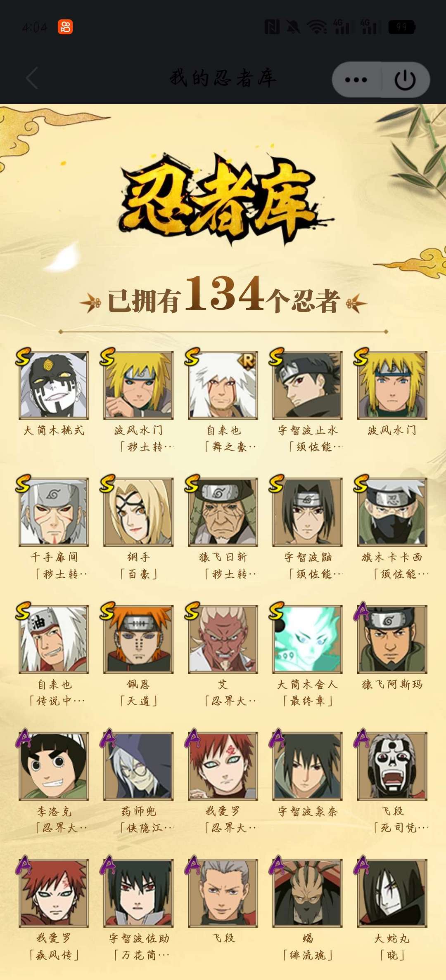Tap the power close icon
The width and height of the screenshot is (446, 980).
pyautogui.click(x=405, y=80)
